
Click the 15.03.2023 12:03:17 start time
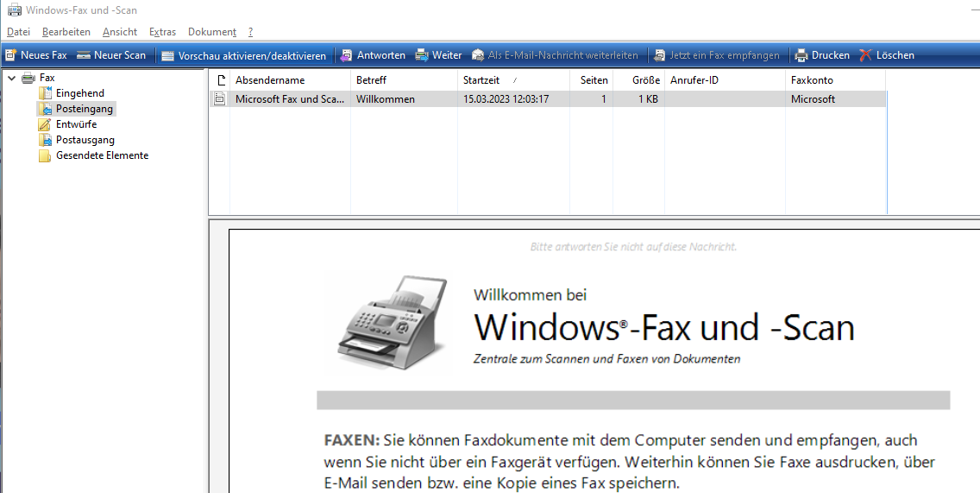coord(506,98)
